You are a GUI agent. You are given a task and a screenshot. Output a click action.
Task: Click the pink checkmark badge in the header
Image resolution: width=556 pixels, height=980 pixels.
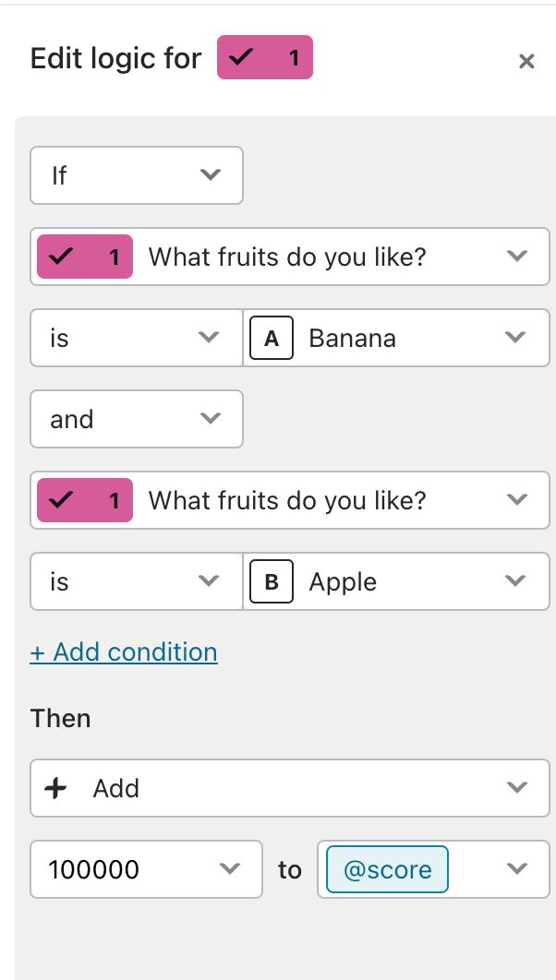click(264, 57)
